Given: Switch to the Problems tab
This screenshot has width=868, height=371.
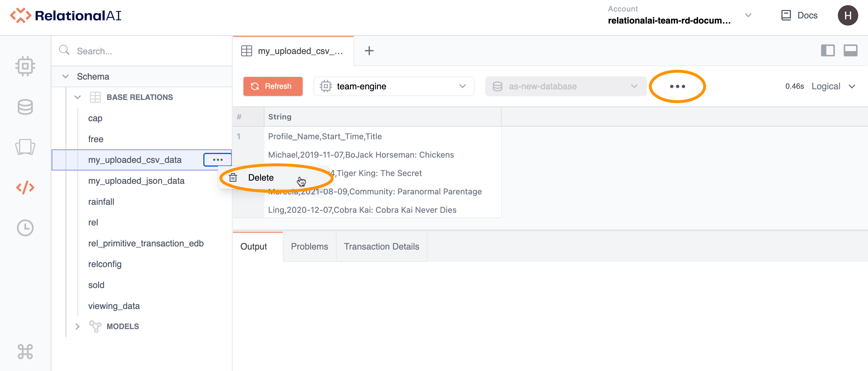Looking at the screenshot, I should click(309, 247).
